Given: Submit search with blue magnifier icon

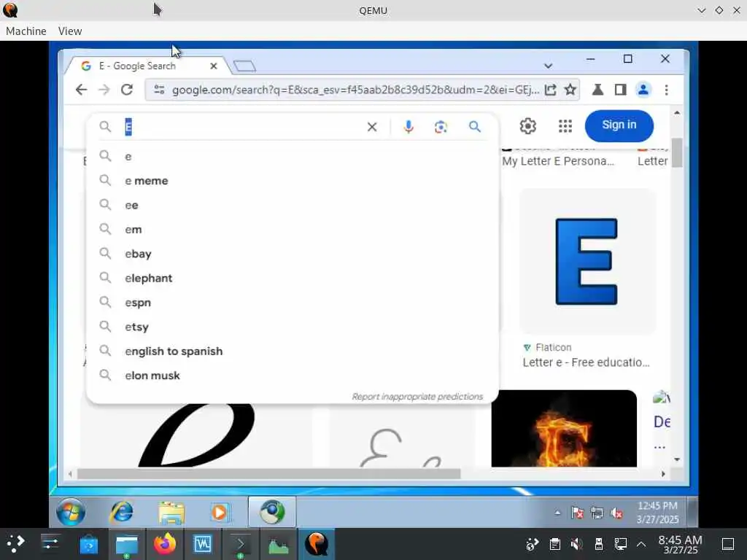Looking at the screenshot, I should click(474, 126).
